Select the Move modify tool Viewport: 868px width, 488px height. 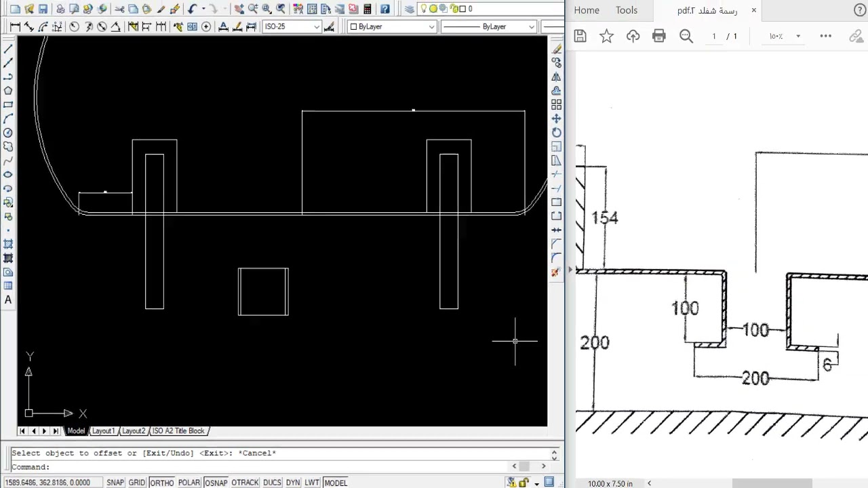557,119
